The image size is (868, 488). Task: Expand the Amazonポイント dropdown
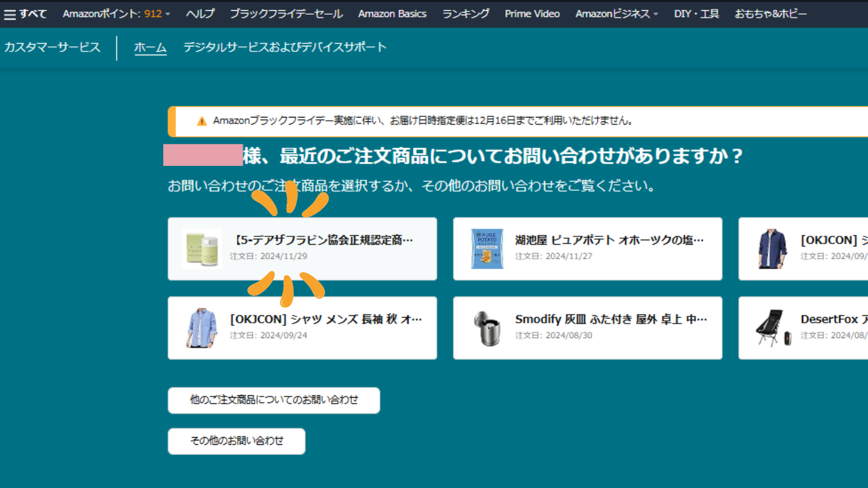pos(116,14)
